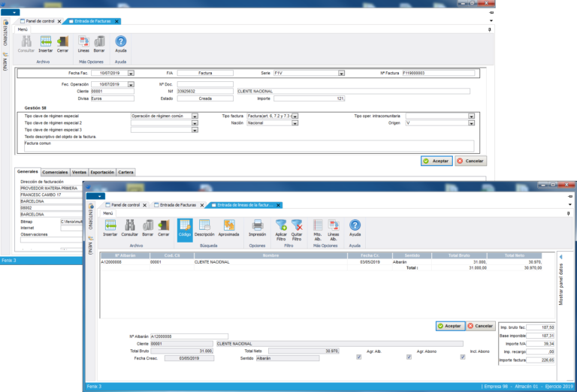
Task: Open the Nación dropdown list
Action: (297, 123)
